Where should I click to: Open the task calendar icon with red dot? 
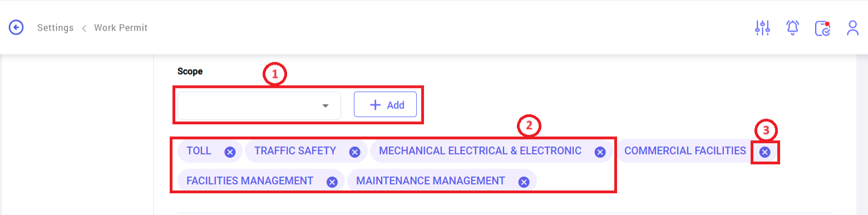pyautogui.click(x=823, y=28)
